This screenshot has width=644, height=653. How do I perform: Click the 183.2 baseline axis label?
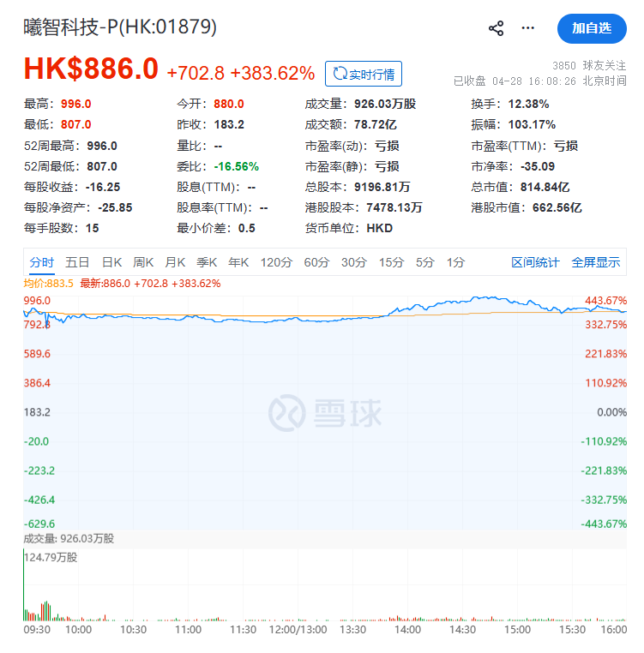[x=37, y=412]
